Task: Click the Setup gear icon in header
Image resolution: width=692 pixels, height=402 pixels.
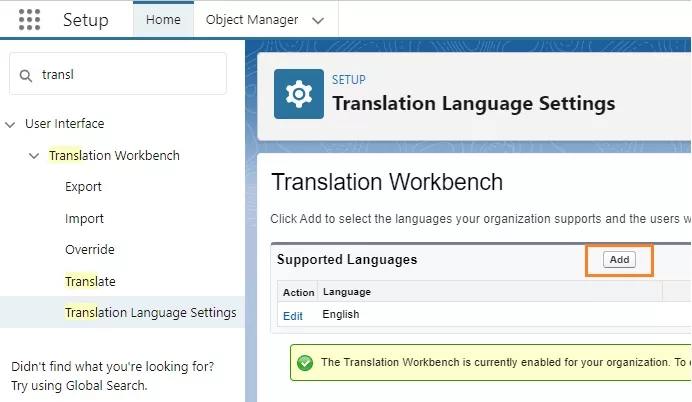Action: 298,95
